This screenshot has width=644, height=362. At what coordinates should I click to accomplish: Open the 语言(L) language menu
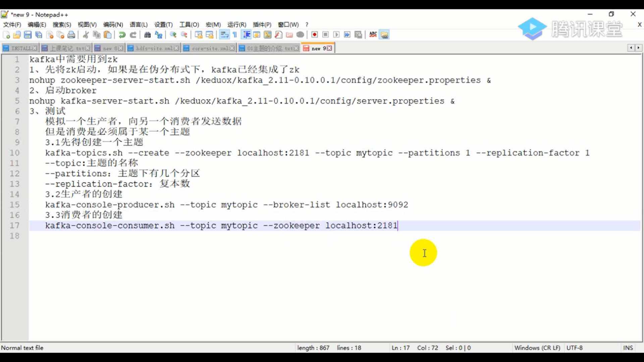point(138,24)
